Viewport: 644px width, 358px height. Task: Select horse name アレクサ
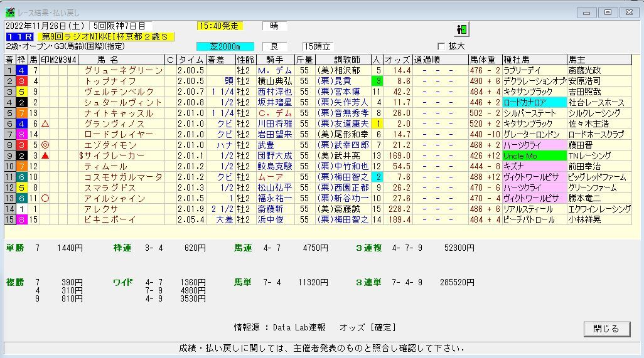pos(101,209)
